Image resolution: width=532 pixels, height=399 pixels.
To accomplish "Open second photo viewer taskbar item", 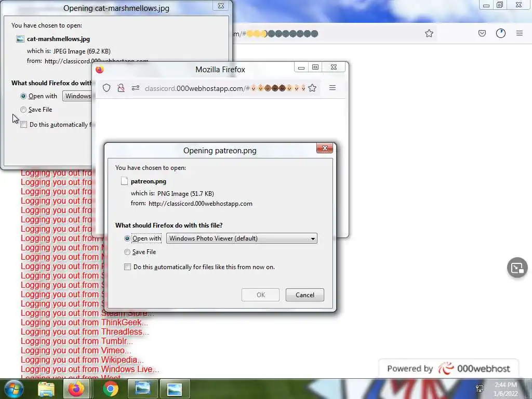I will click(x=175, y=389).
